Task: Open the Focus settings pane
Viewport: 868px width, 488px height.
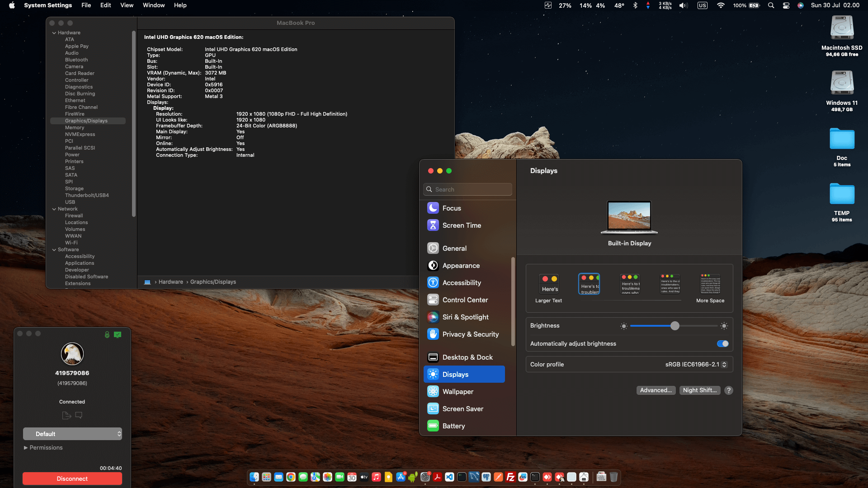Action: [464, 208]
